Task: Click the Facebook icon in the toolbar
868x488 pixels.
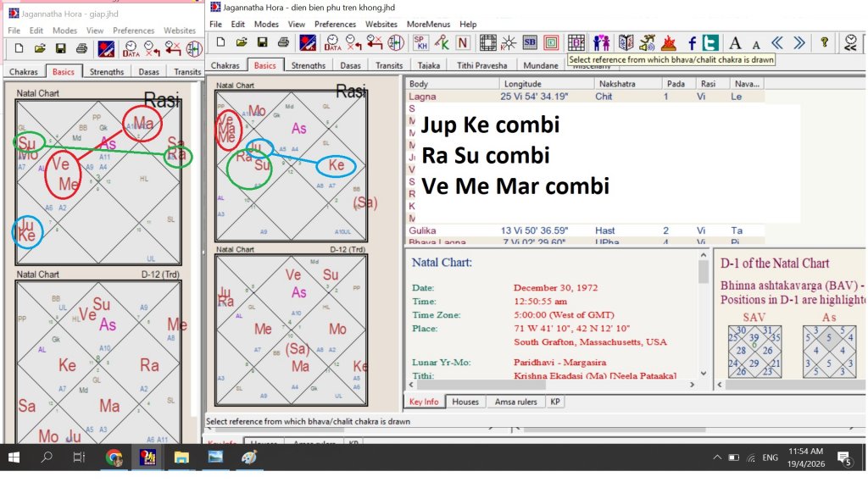Action: tap(692, 42)
